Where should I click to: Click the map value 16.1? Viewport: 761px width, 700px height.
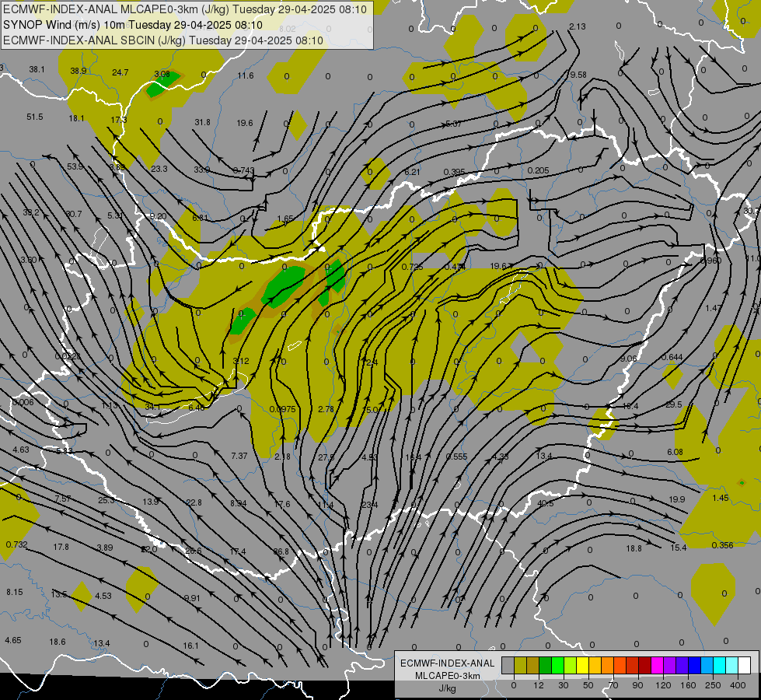pos(190,646)
